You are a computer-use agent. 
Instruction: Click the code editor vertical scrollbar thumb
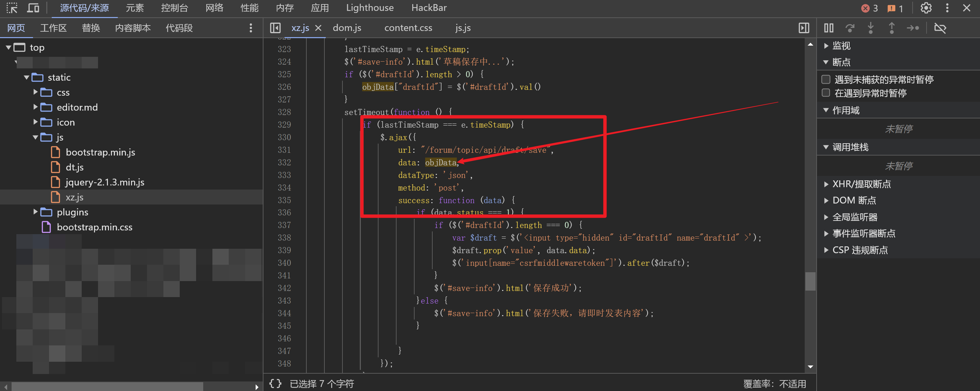pyautogui.click(x=810, y=281)
